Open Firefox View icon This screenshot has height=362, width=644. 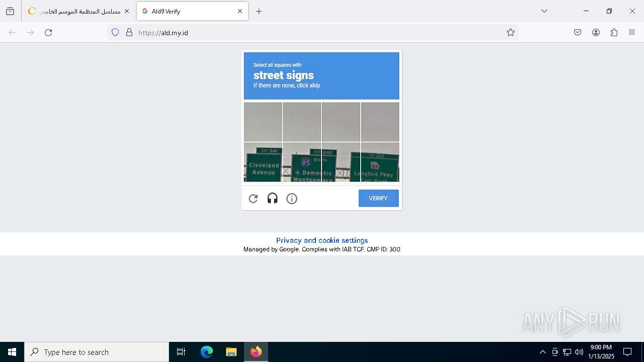[x=10, y=11]
